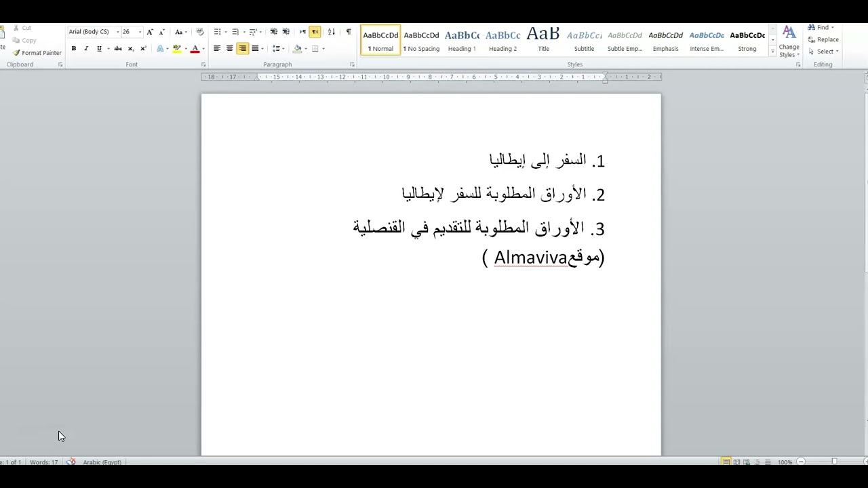Align text to the left
The height and width of the screenshot is (488, 868).
click(217, 49)
